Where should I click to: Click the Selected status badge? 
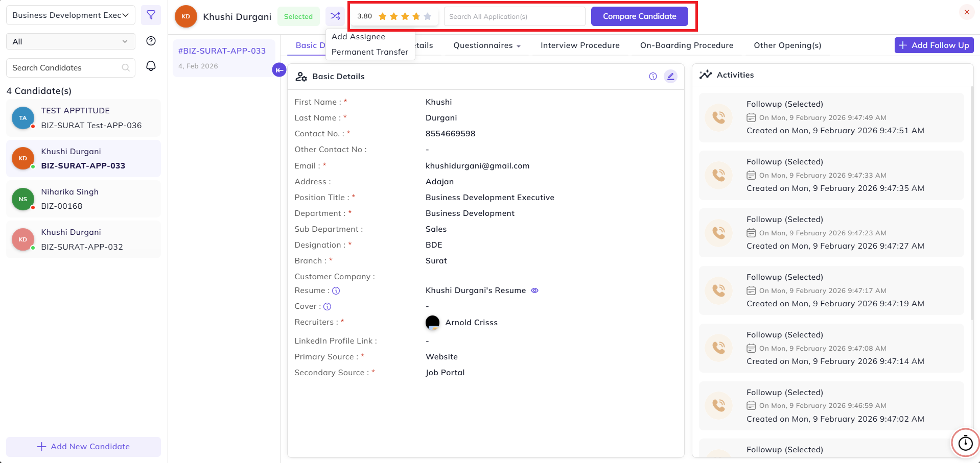tap(298, 16)
